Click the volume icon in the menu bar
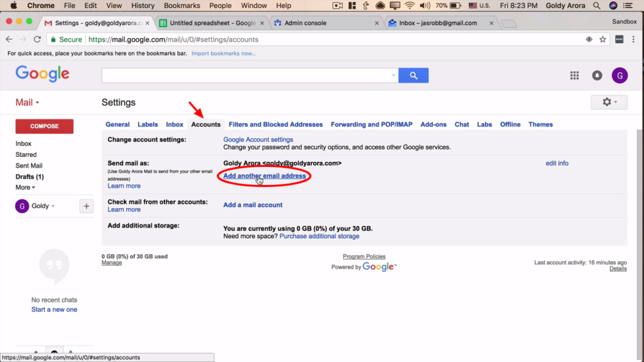 pyautogui.click(x=425, y=6)
